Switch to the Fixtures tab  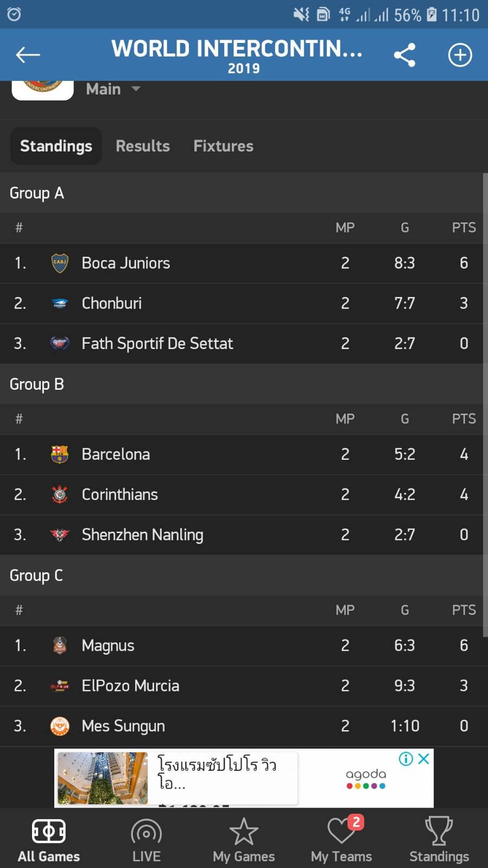223,146
